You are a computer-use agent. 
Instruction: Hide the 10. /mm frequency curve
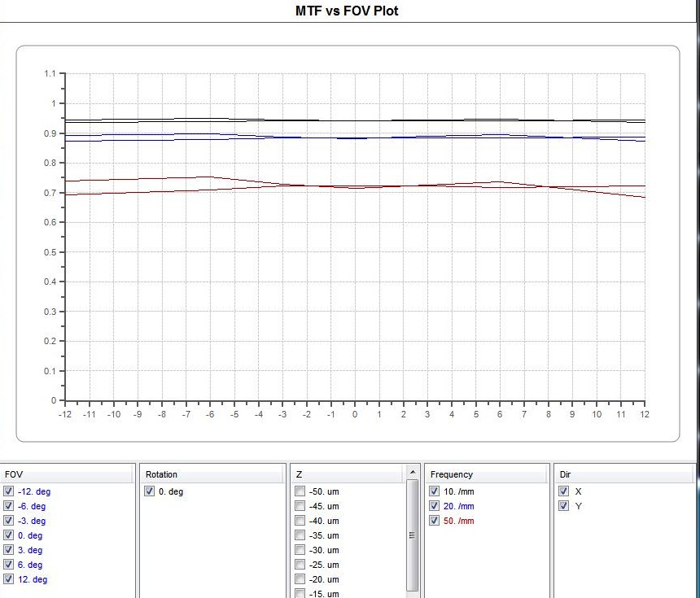click(434, 491)
